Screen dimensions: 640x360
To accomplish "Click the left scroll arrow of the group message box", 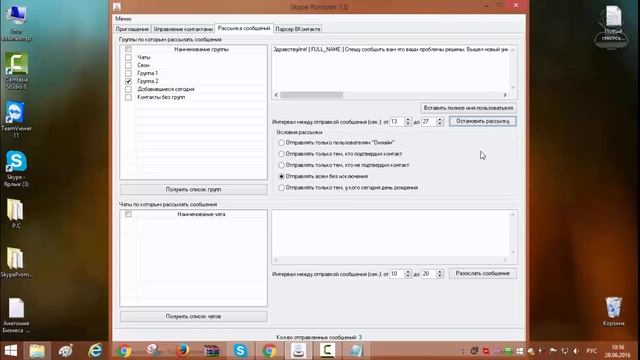I will point(276,95).
